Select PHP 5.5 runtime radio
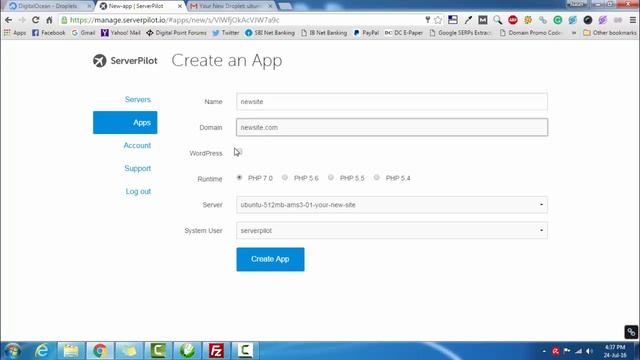Image resolution: width=640 pixels, height=360 pixels. (x=331, y=178)
